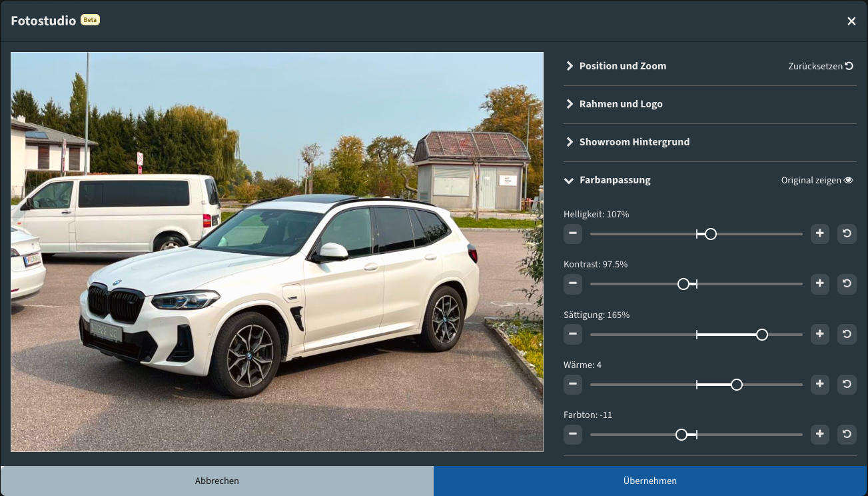This screenshot has width=868, height=496.
Task: Decrease Wärme with the minus button
Action: [x=573, y=385]
